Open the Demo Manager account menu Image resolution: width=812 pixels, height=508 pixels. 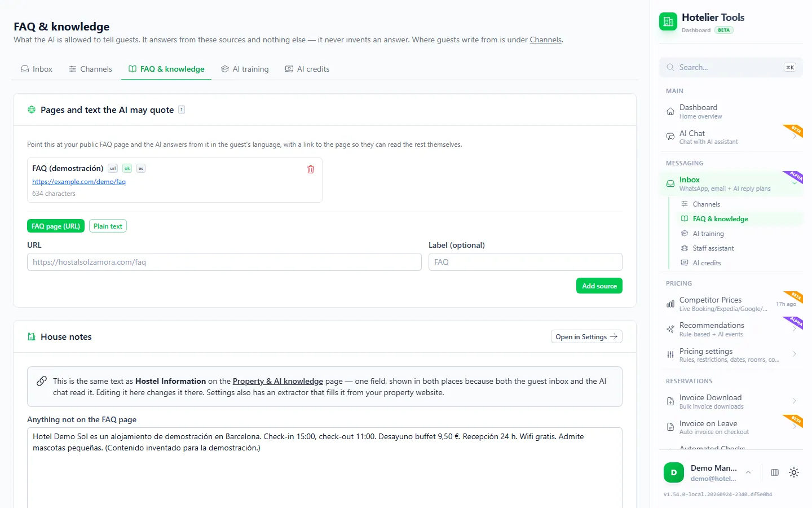(708, 472)
